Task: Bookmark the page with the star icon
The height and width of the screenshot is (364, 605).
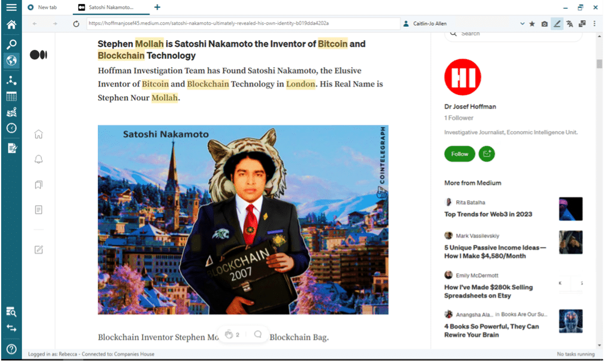Action: click(x=532, y=24)
